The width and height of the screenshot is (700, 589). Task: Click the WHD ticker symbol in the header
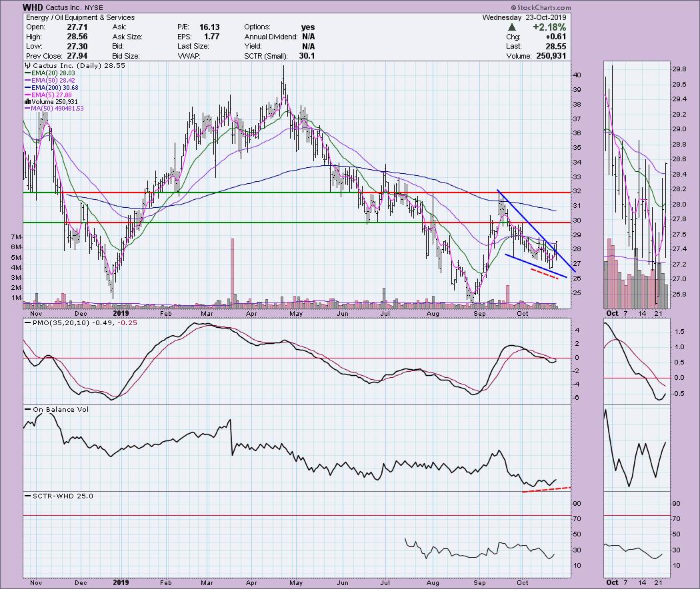[33, 7]
